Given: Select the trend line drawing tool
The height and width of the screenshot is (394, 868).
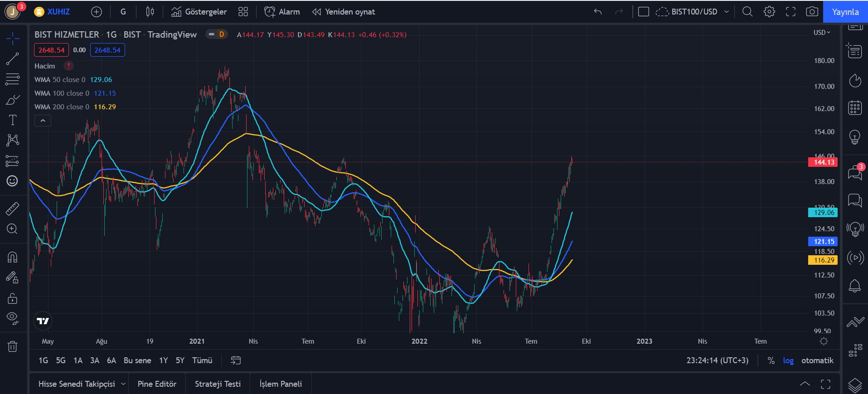Looking at the screenshot, I should [x=12, y=58].
